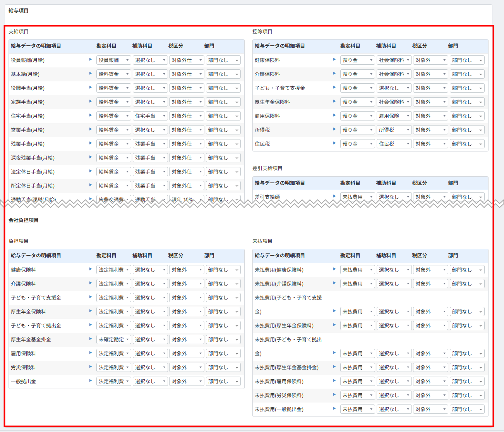Viewport: 504px width, 432px height.
Task: Open the 税区分 dropdown for 基本給(月給)
Action: pos(186,74)
